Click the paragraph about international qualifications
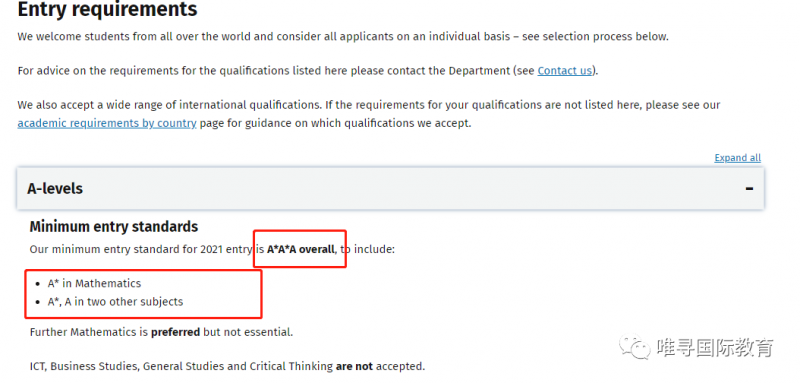800x383 pixels. (369, 114)
